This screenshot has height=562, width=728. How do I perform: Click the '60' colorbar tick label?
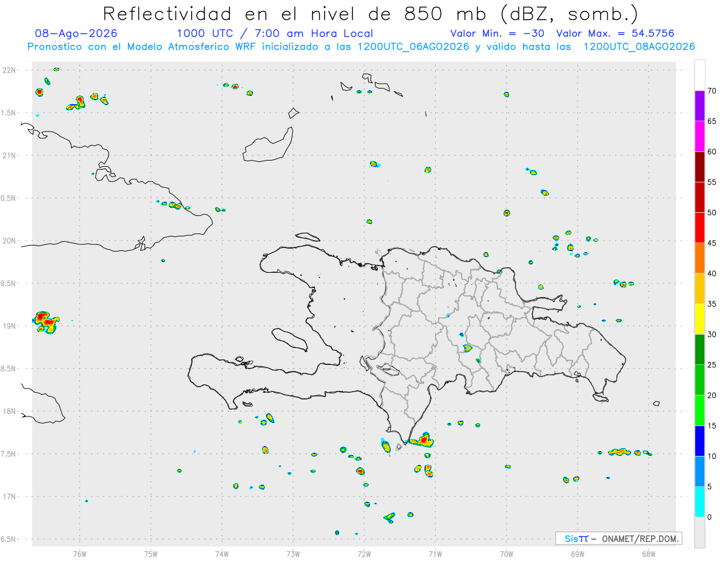pos(712,152)
